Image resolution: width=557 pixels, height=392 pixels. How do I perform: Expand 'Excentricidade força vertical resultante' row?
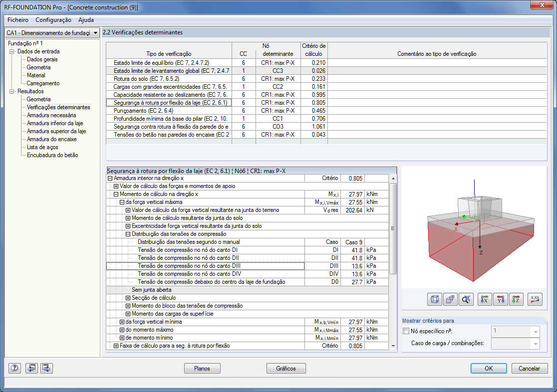tap(128, 226)
